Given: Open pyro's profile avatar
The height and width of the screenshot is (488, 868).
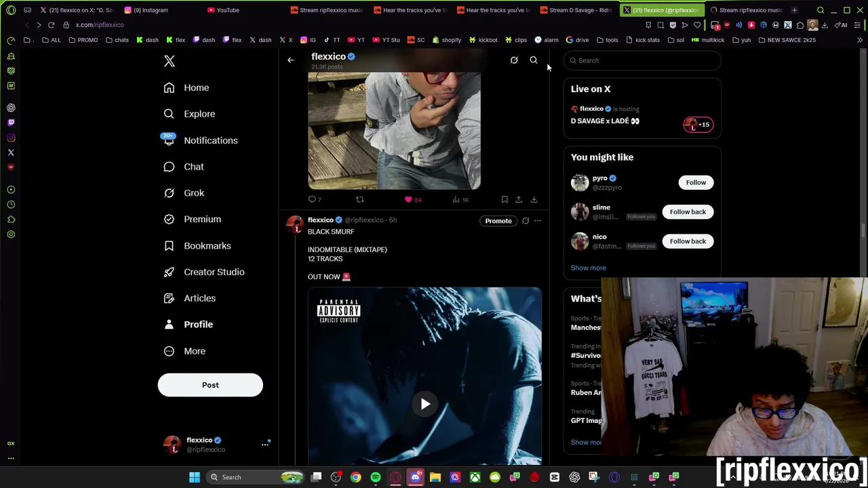Looking at the screenshot, I should 580,182.
